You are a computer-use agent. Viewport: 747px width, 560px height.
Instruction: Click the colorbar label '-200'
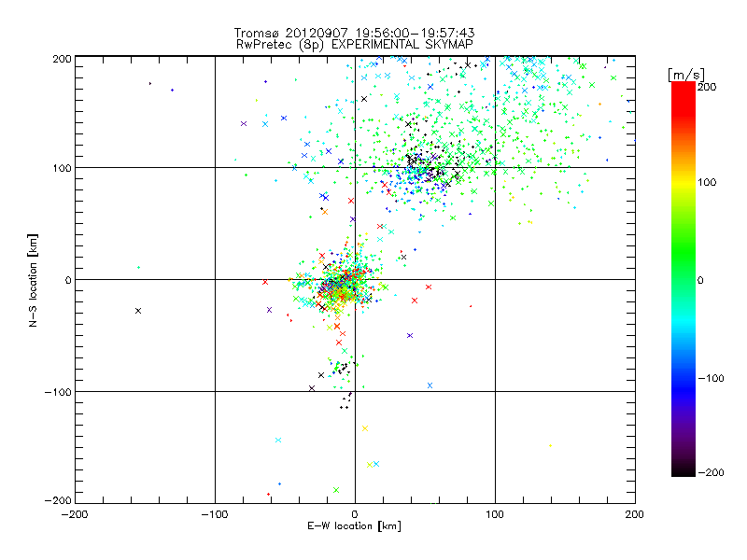[x=711, y=472]
